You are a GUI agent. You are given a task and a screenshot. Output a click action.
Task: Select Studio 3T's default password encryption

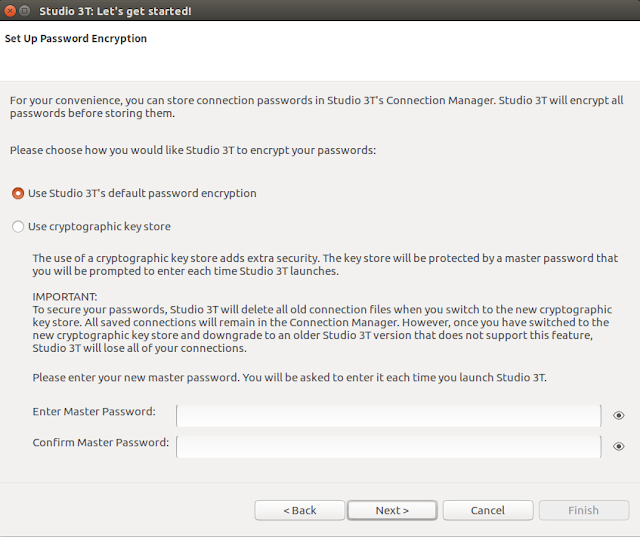tap(18, 193)
